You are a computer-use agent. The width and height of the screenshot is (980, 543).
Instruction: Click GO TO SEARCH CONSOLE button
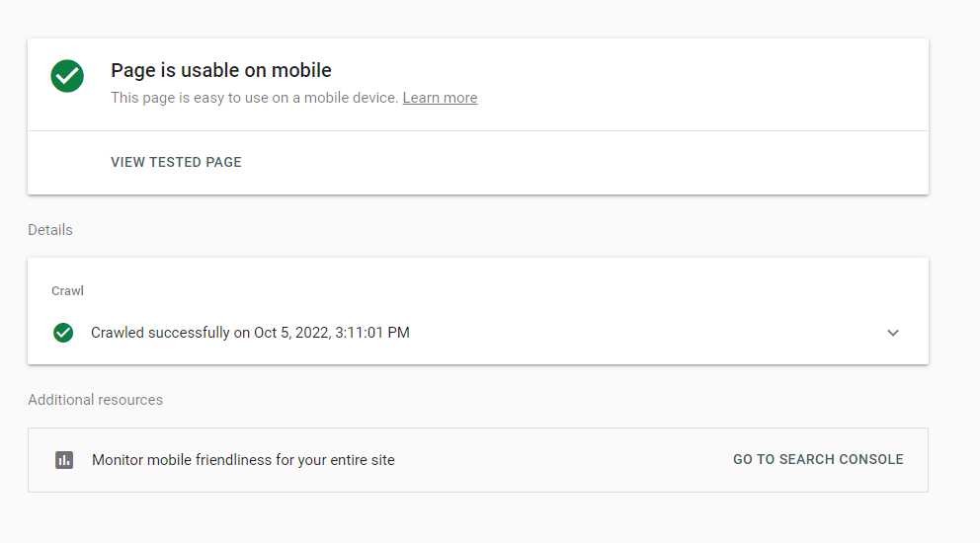[818, 459]
